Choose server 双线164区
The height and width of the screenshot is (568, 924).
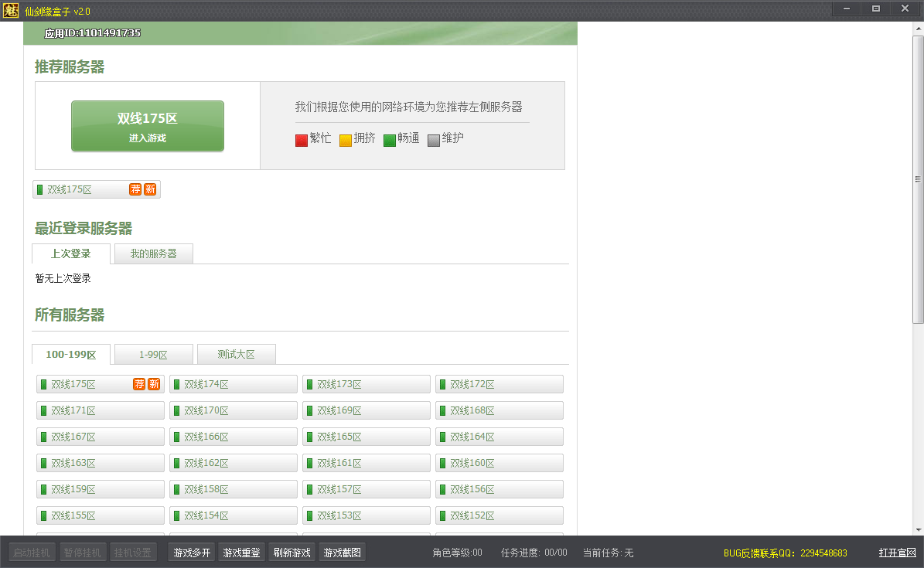pyautogui.click(x=500, y=437)
